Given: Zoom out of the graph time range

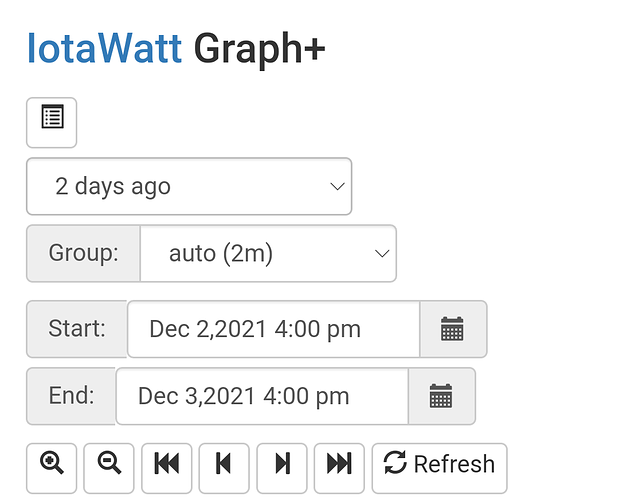Looking at the screenshot, I should point(109,468).
